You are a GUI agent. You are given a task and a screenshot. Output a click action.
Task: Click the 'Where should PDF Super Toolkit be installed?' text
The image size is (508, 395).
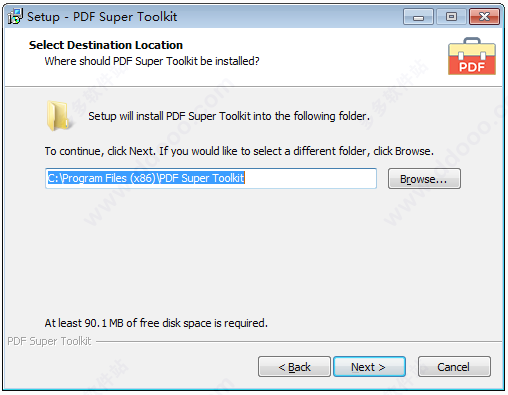[152, 61]
